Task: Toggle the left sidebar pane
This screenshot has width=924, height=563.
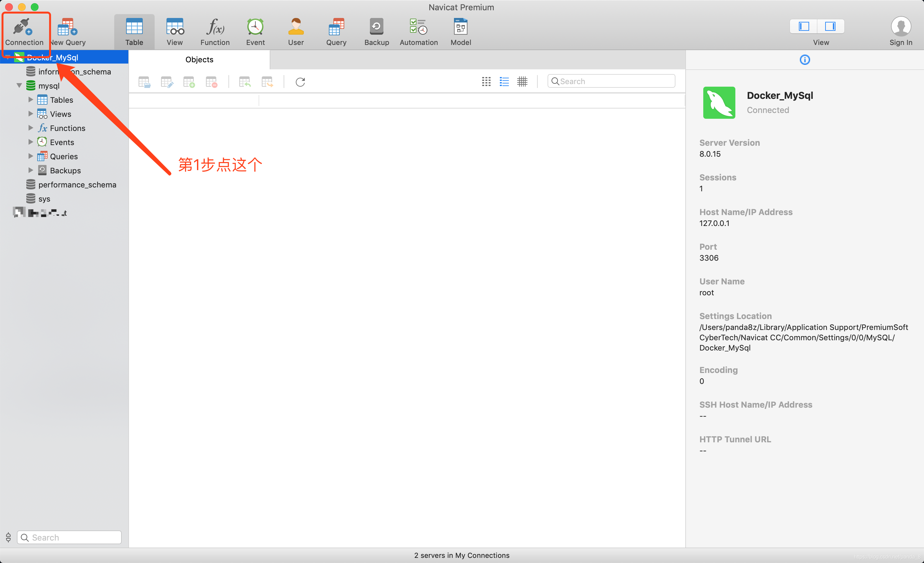Action: [804, 26]
